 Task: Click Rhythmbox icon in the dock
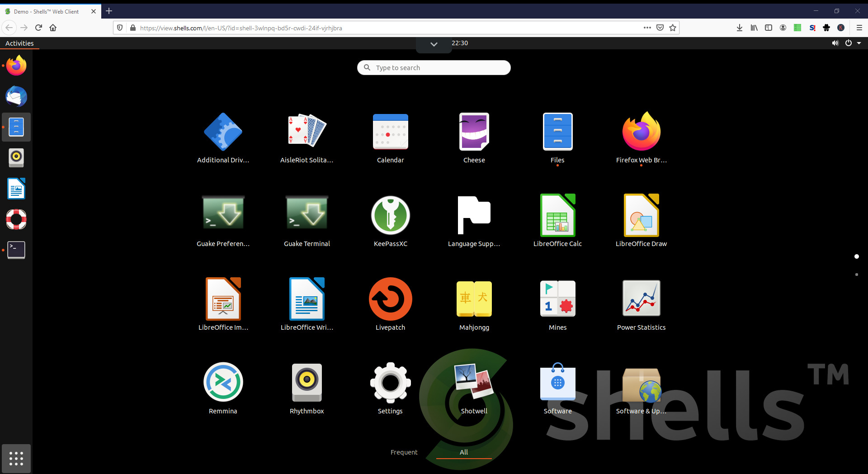point(16,158)
